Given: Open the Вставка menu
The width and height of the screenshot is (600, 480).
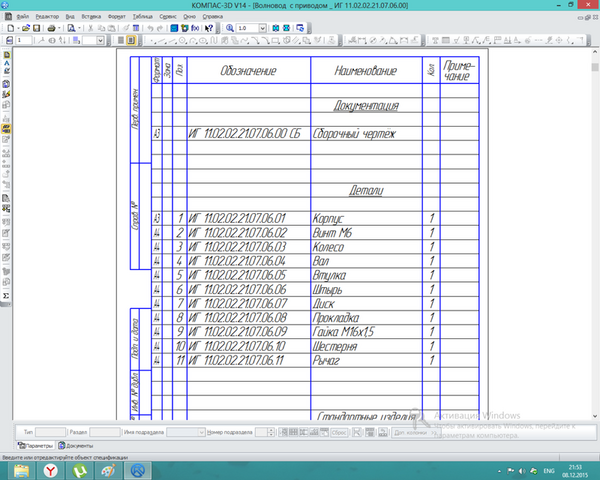Looking at the screenshot, I should [91, 16].
